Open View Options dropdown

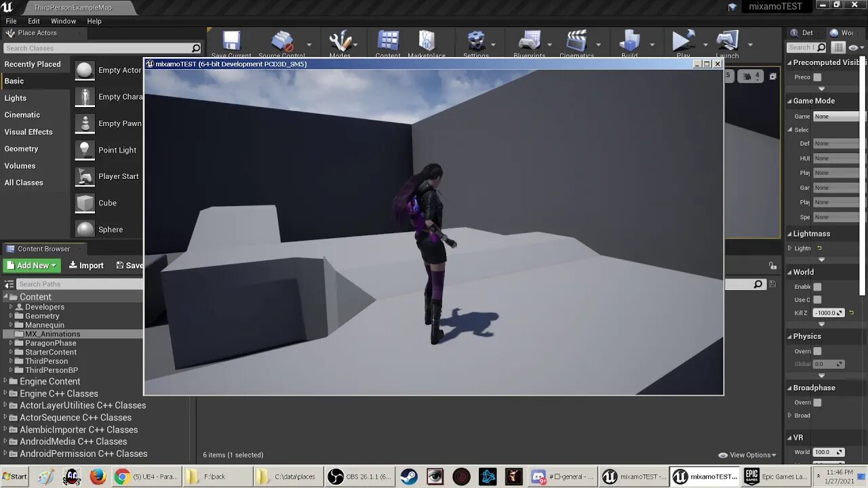[x=747, y=455]
